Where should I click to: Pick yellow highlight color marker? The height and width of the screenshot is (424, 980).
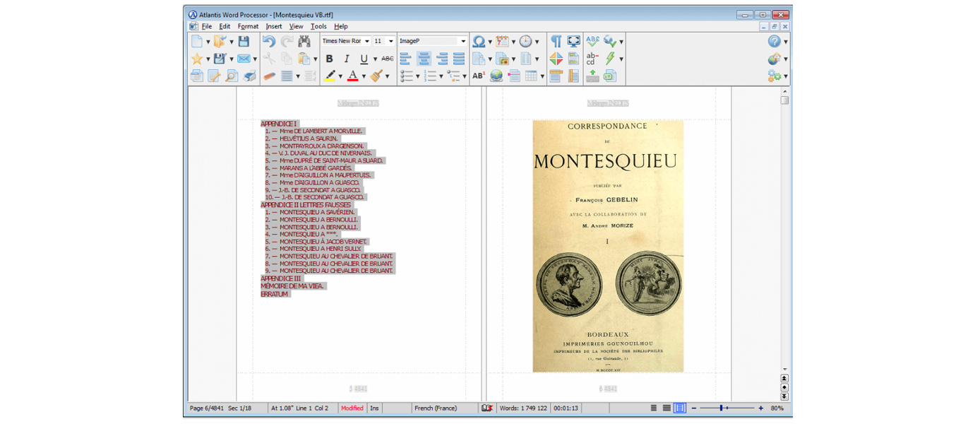tap(330, 76)
